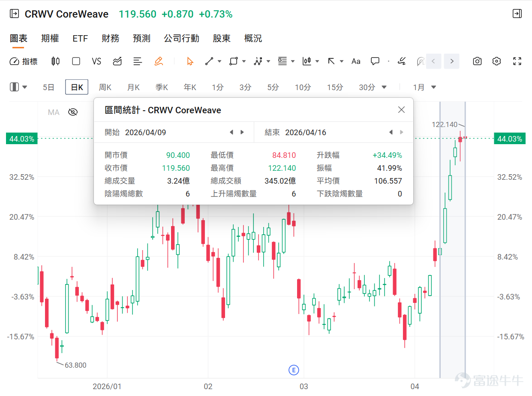Switch to the 預測 tab
The height and width of the screenshot is (396, 532).
[141, 38]
